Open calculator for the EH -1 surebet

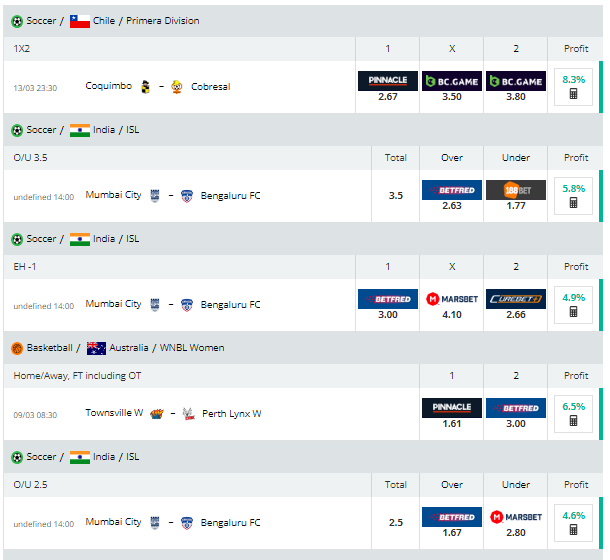575,312
